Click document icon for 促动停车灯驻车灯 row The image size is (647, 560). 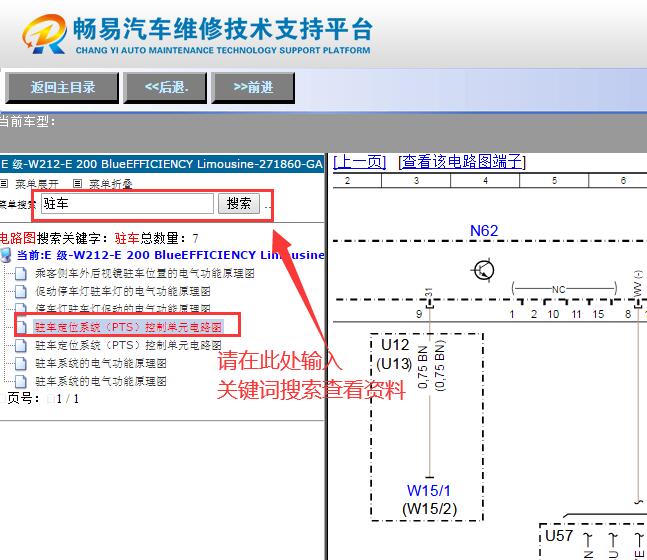click(21, 292)
